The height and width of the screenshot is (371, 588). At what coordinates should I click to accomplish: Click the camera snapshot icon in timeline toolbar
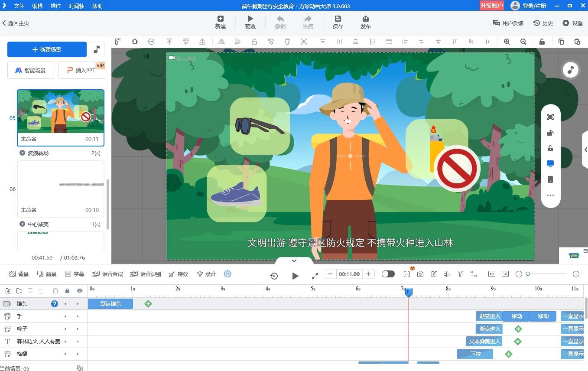tap(420, 274)
